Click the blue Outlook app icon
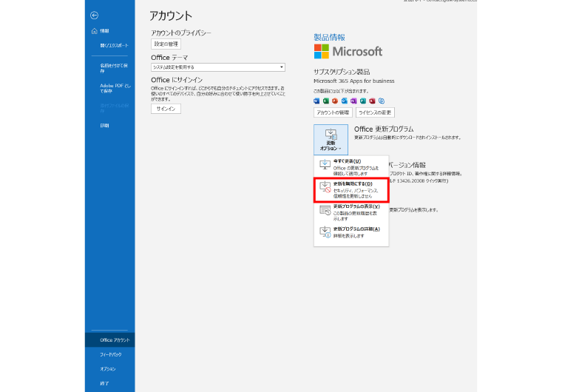Screen dimensions: 562x392 (345, 101)
